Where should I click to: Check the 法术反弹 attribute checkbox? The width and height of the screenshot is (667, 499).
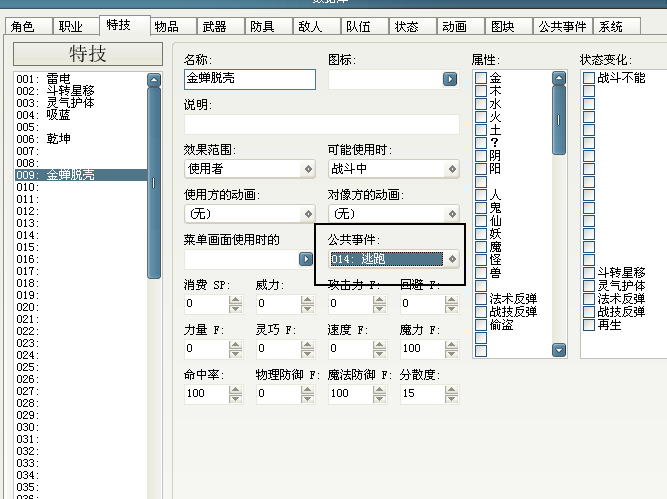click(x=481, y=299)
